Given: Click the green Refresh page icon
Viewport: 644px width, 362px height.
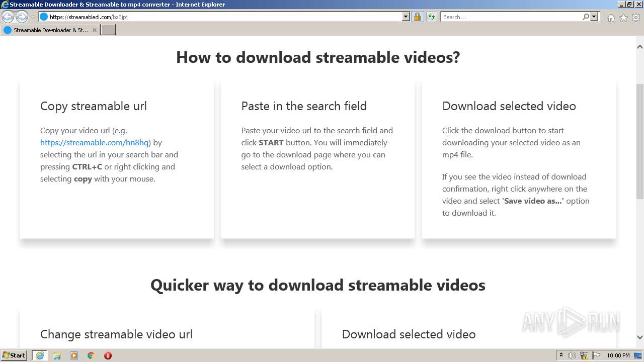Looking at the screenshot, I should [431, 17].
